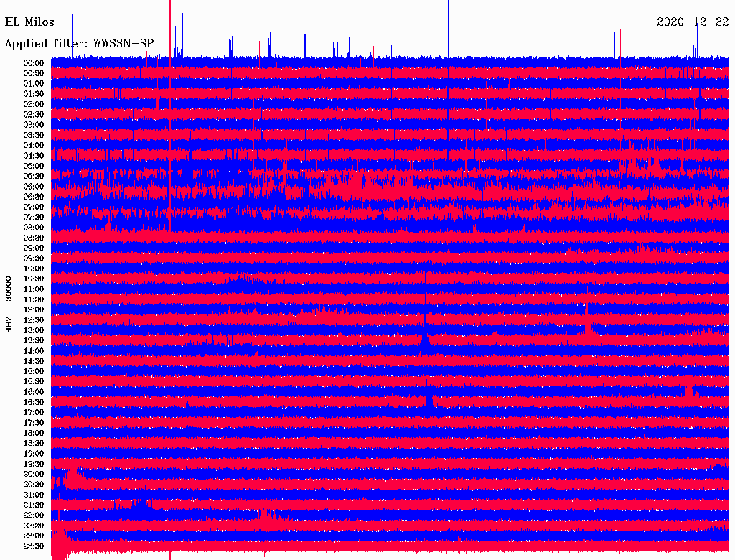Image resolution: width=735 pixels, height=560 pixels.
Task: Click the 04:00 time row label
Action: pos(34,146)
